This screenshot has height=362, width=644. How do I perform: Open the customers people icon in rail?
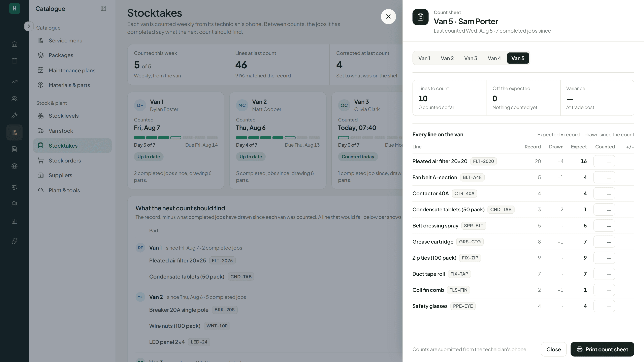tap(14, 99)
